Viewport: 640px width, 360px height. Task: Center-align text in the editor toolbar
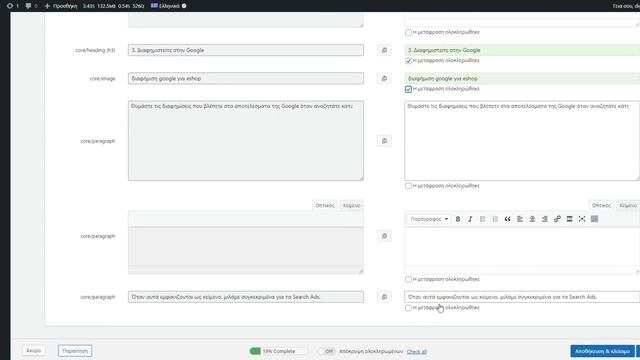click(x=532, y=219)
